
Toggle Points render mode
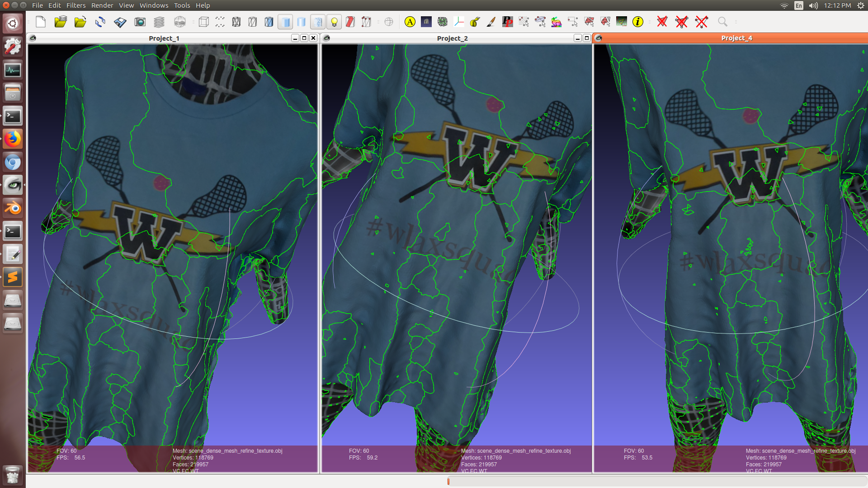pos(220,22)
